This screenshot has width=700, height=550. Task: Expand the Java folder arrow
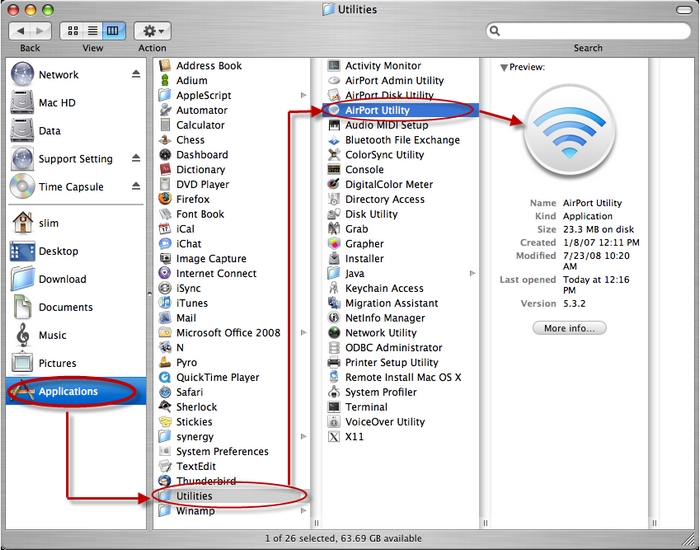472,273
